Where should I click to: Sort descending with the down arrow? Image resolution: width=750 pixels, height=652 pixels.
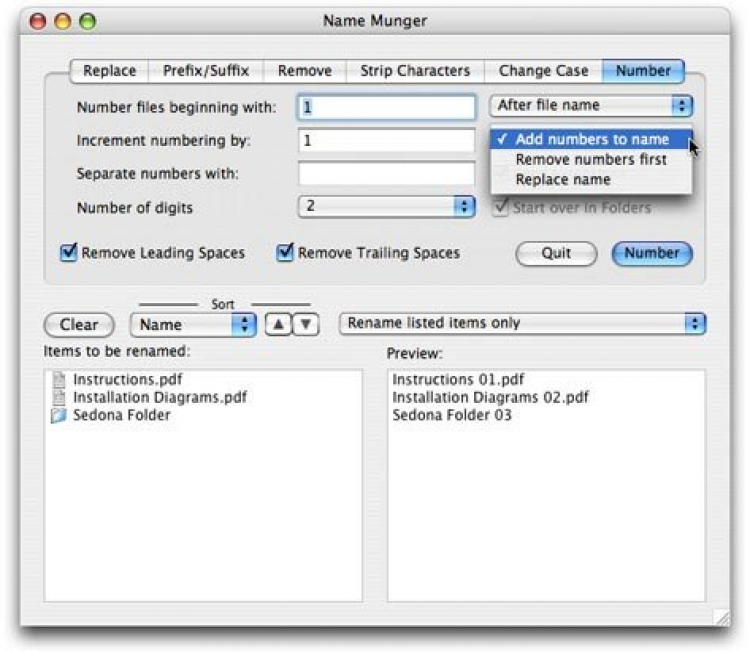pyautogui.click(x=306, y=325)
